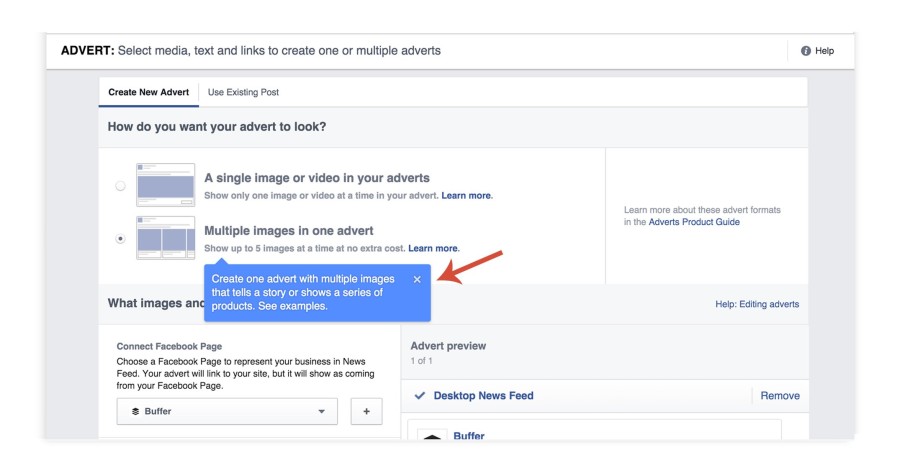The width and height of the screenshot is (900, 455).
Task: Click the multiple images format thumbnail
Action: 166,237
